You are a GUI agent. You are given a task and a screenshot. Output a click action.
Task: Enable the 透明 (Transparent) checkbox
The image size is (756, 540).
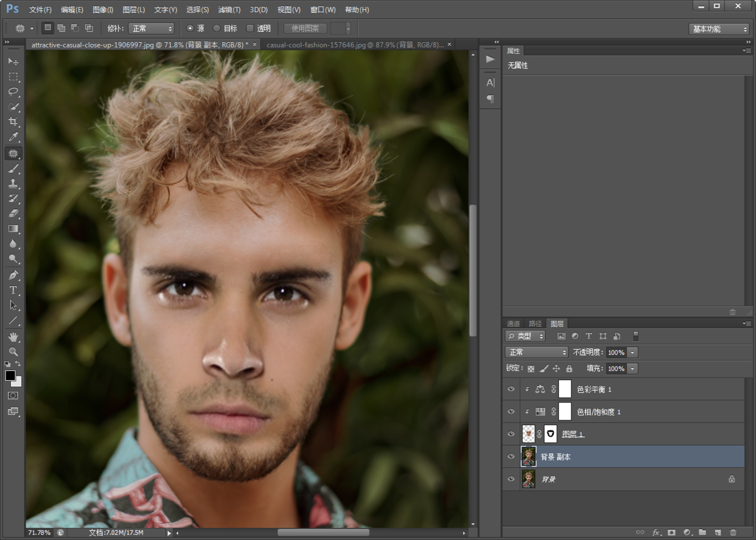coord(250,29)
